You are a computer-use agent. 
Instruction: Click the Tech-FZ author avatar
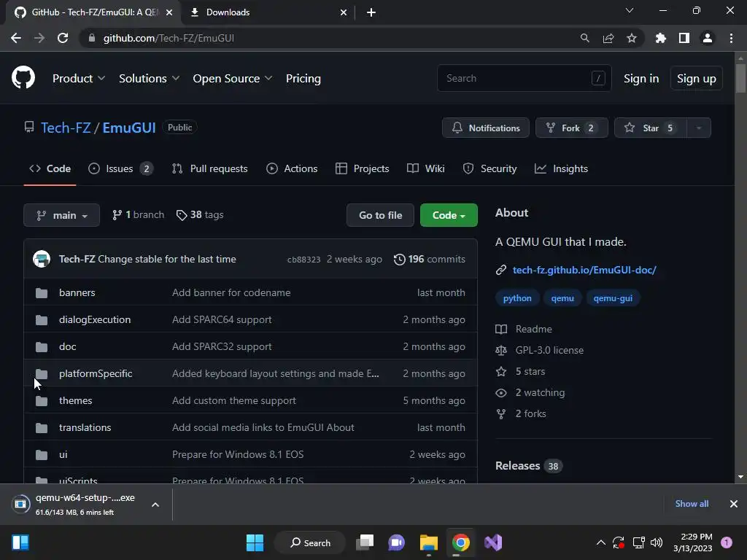[42, 259]
